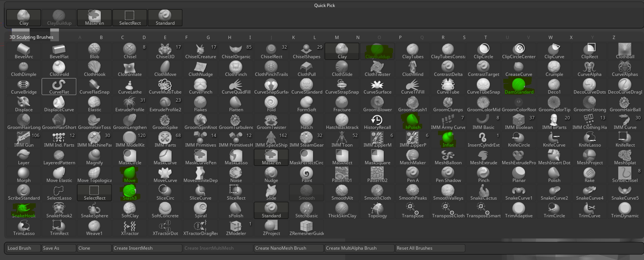
Task: Pick Standard from Quick Pick row
Action: tap(165, 18)
